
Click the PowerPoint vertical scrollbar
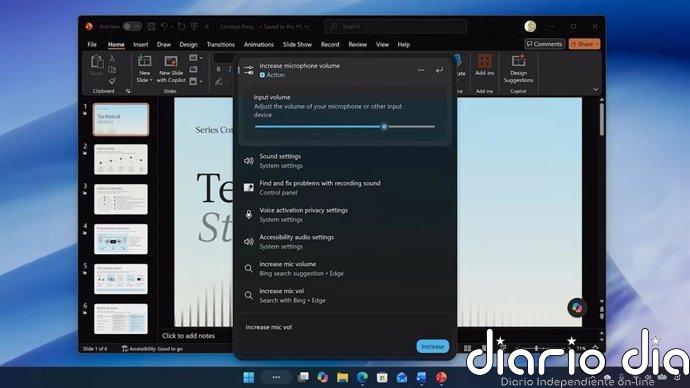pyautogui.click(x=601, y=120)
